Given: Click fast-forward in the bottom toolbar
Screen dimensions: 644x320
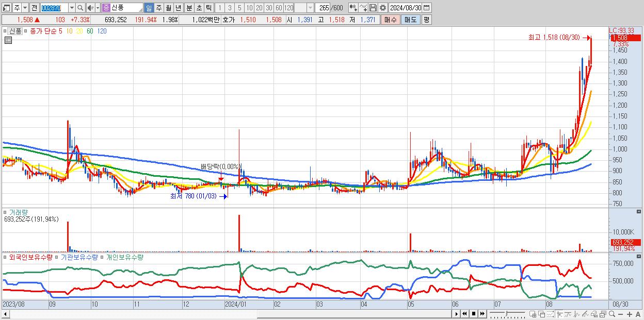Looking at the screenshot, I should (482, 314).
